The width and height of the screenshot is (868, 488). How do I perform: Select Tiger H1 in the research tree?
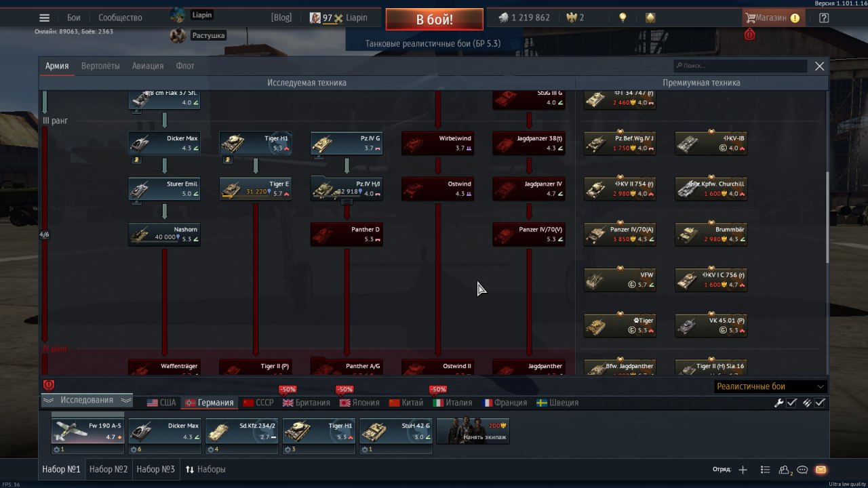[255, 143]
